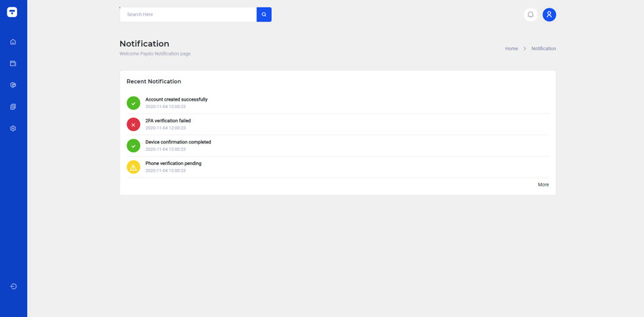
Task: Open the user profile avatar menu
Action: pos(549,14)
